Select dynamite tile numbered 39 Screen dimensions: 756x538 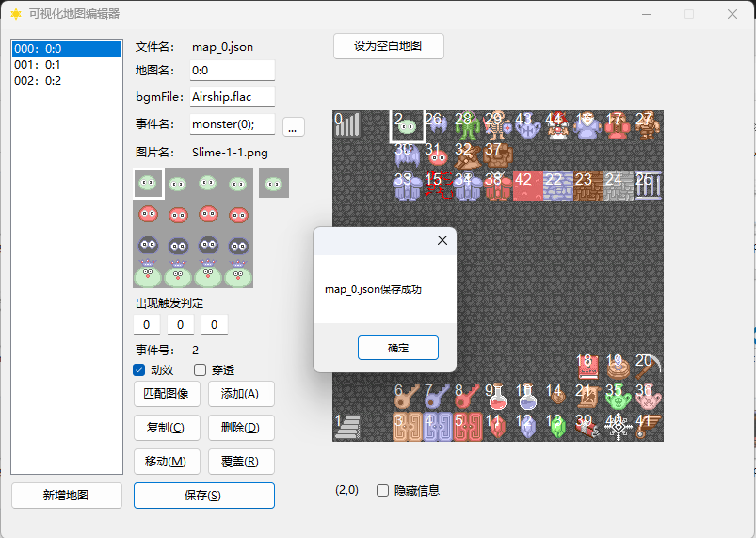(x=588, y=427)
